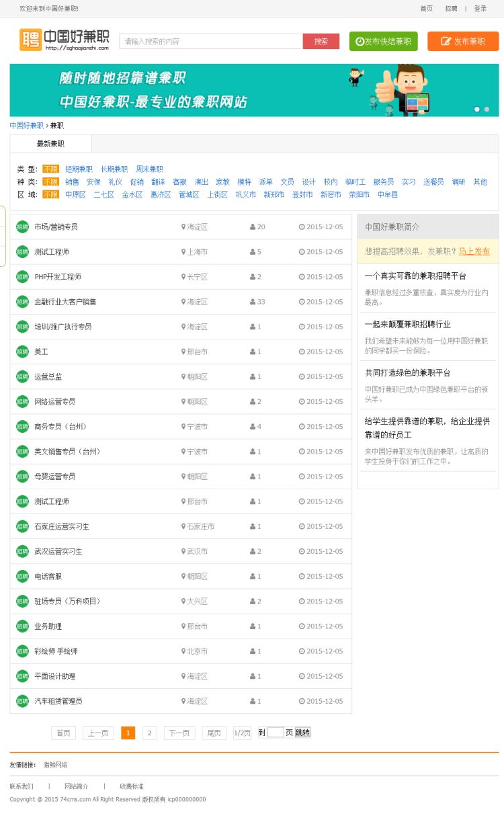Screen dimensions: 504x822
Task: Click the orange 发布兼职 button
Action: pyautogui.click(x=463, y=42)
